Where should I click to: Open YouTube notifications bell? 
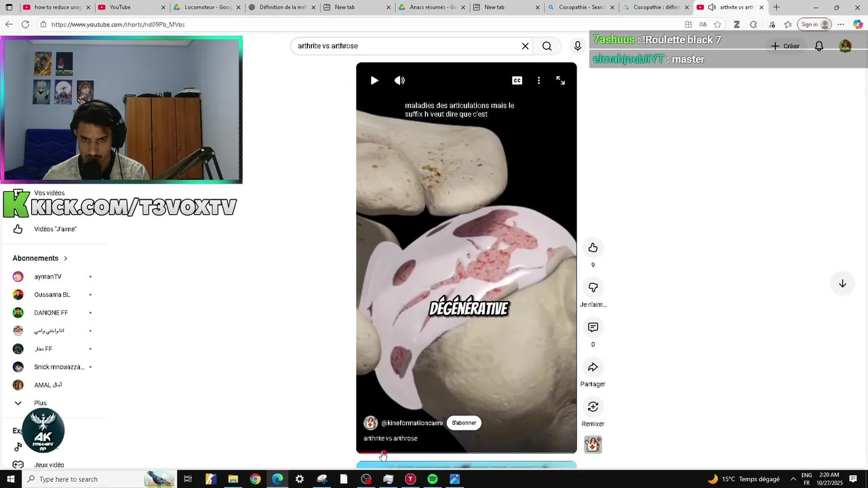[x=819, y=46]
